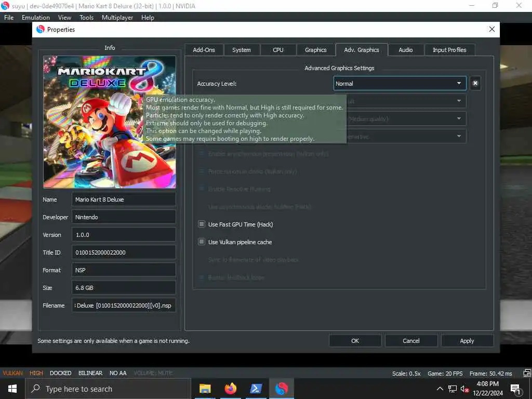Expand the dropdown showing Medium quality

coord(406,119)
